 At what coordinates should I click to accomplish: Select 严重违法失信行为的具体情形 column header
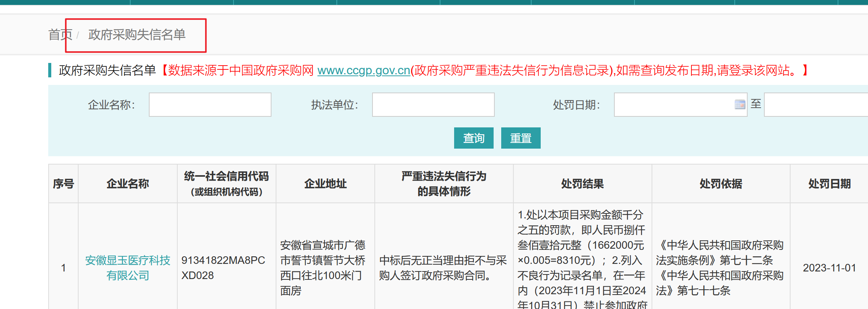444,184
